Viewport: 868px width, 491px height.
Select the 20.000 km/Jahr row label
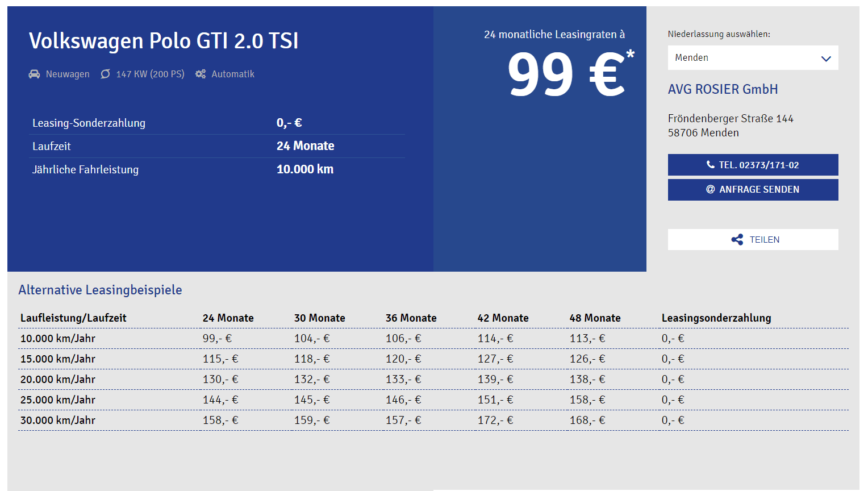(x=58, y=380)
